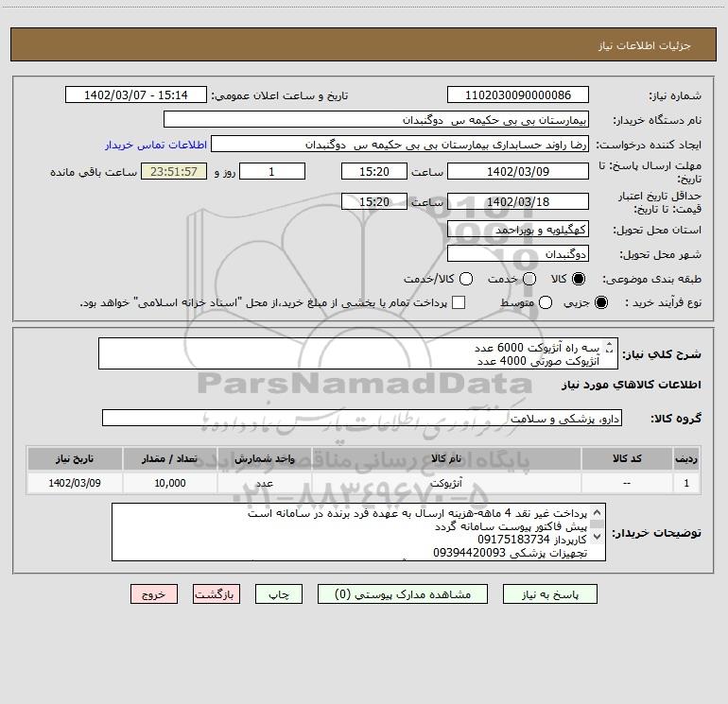Click the row number cell 1

686,483
